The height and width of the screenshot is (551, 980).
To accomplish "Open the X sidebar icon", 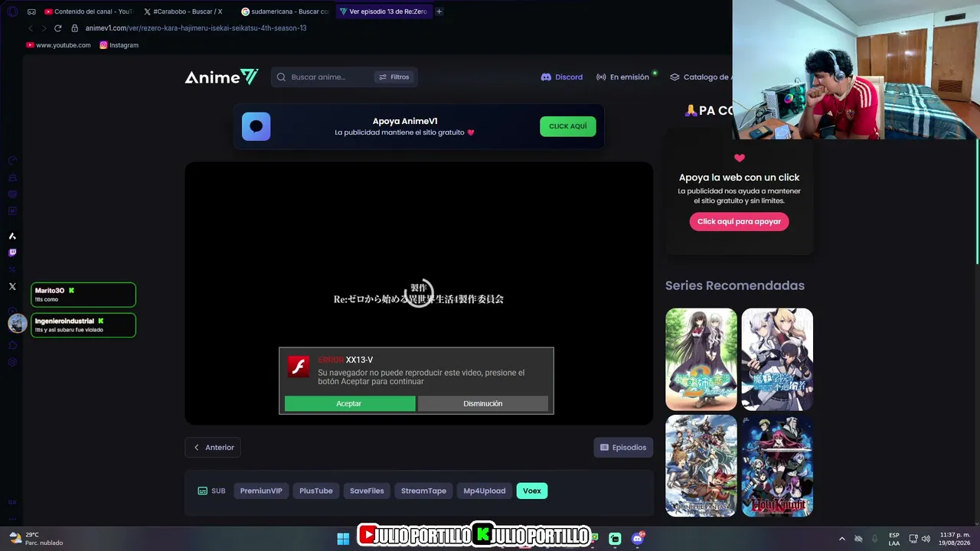I will click(x=12, y=286).
